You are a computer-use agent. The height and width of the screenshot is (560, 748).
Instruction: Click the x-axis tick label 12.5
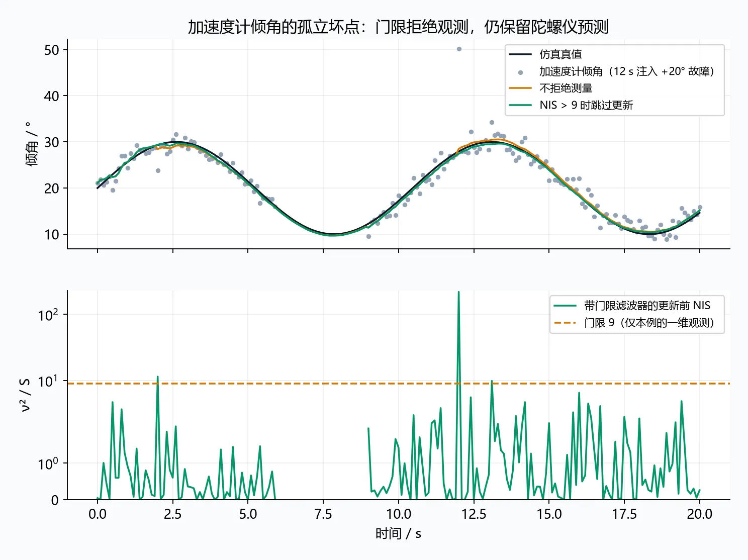[474, 514]
